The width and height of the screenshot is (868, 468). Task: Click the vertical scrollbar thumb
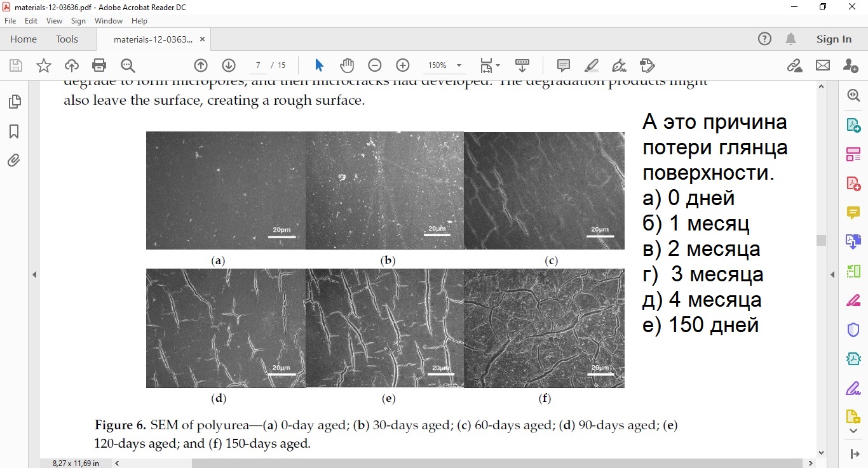pos(821,240)
